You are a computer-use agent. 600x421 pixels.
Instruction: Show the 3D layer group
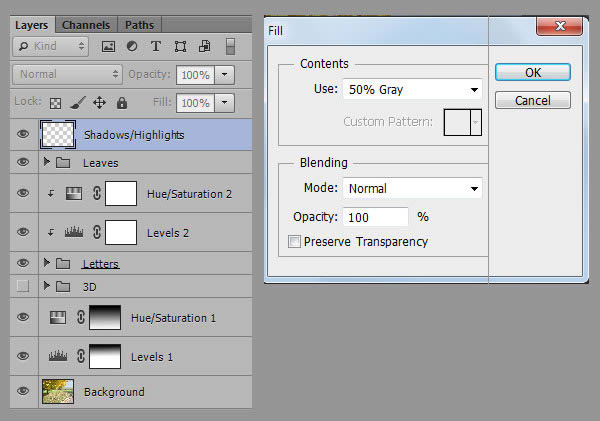[x=23, y=286]
